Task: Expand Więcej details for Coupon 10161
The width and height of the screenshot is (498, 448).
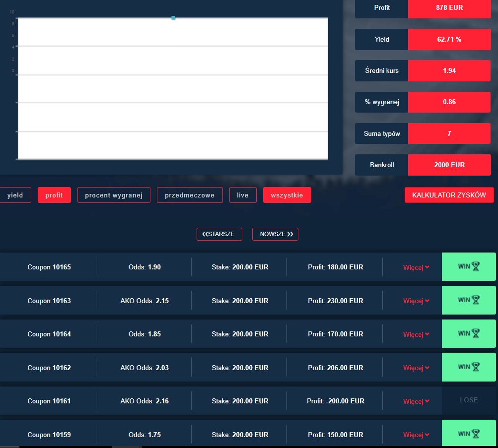Action: 416,401
